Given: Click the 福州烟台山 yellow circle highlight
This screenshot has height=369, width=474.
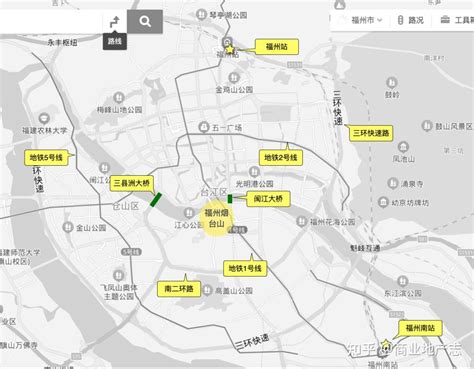Looking at the screenshot, I should pyautogui.click(x=216, y=218).
